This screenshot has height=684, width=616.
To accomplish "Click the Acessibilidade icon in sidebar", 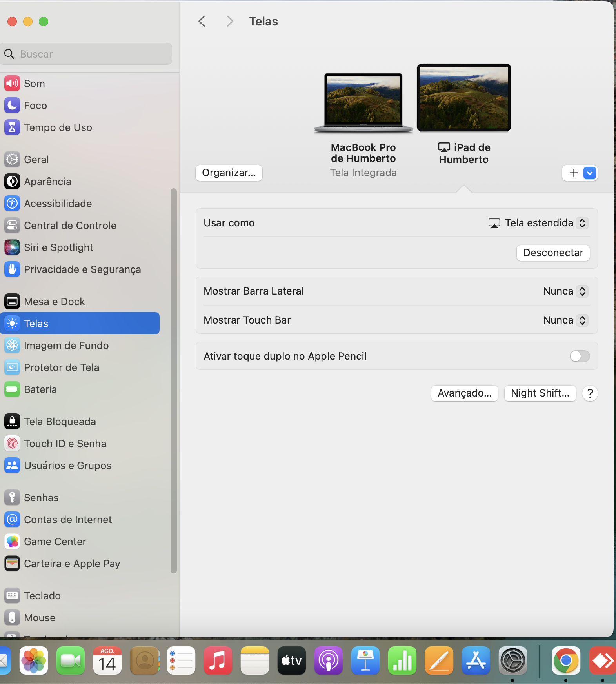I will click(x=12, y=204).
